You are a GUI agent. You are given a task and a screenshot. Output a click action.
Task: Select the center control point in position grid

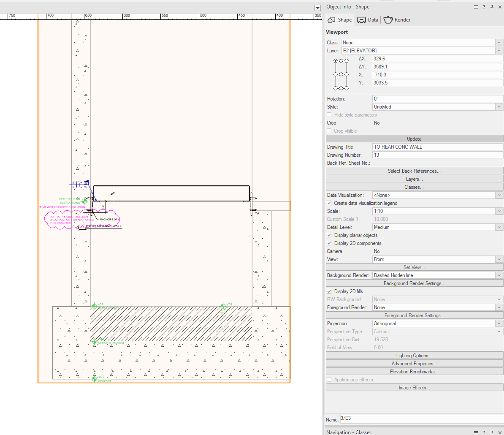(x=341, y=74)
